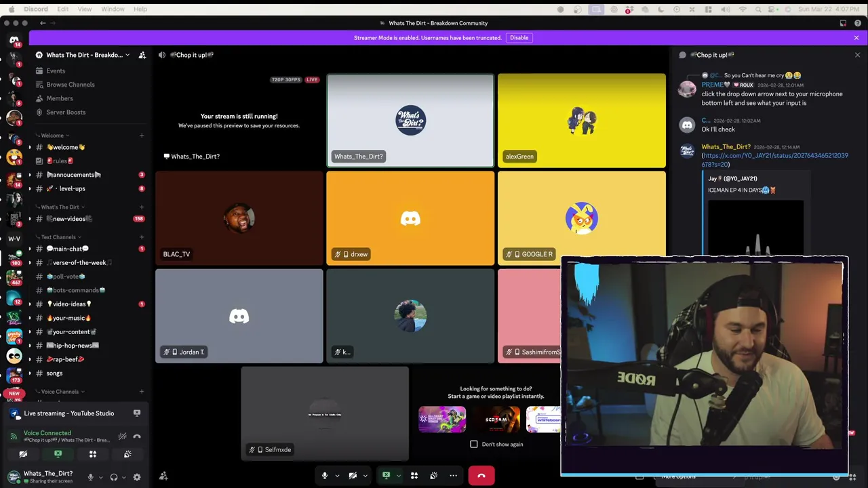Select the Selfmxde video tile
The image size is (868, 488).
click(x=325, y=413)
